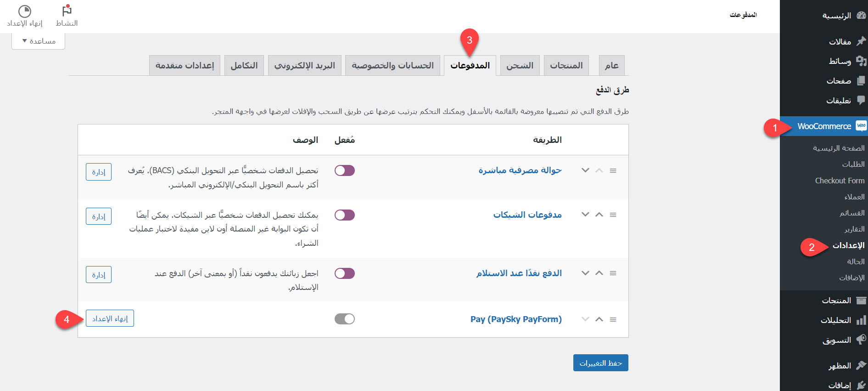Click the Activity flag icon

[67, 11]
